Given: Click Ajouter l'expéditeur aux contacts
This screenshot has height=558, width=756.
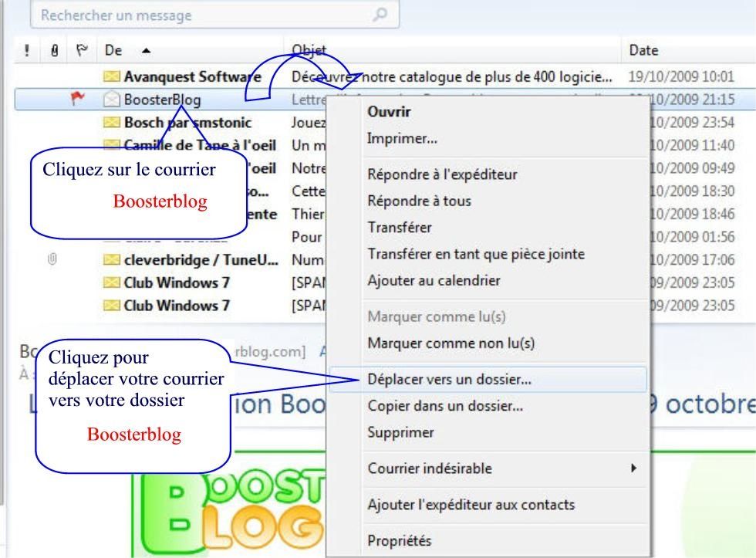Looking at the screenshot, I should [471, 505].
